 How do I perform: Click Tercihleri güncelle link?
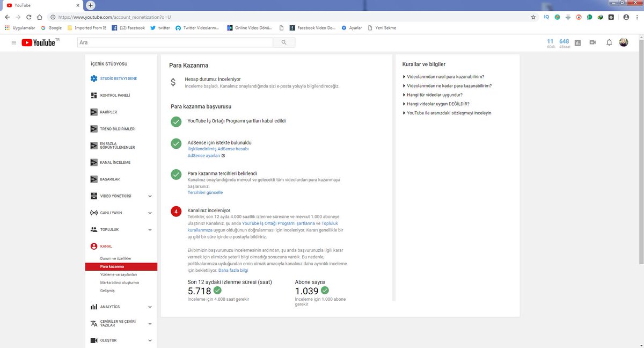[x=205, y=192]
